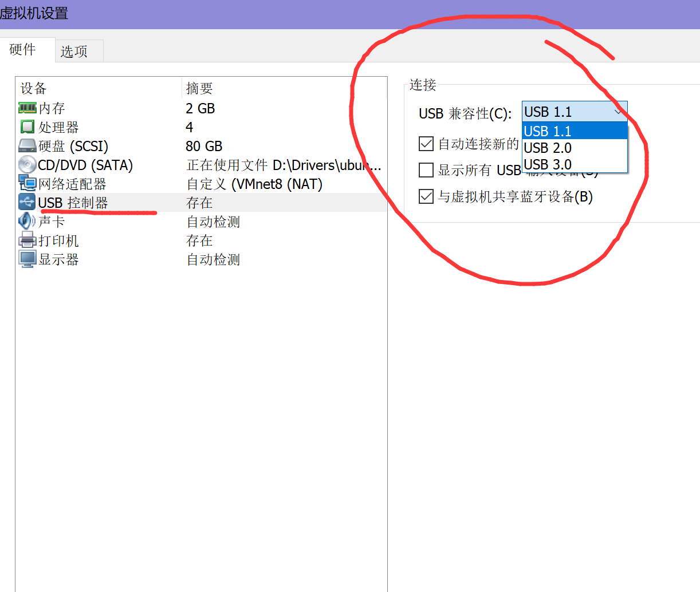
Task: Click the printer (打印机) icon
Action: [27, 240]
